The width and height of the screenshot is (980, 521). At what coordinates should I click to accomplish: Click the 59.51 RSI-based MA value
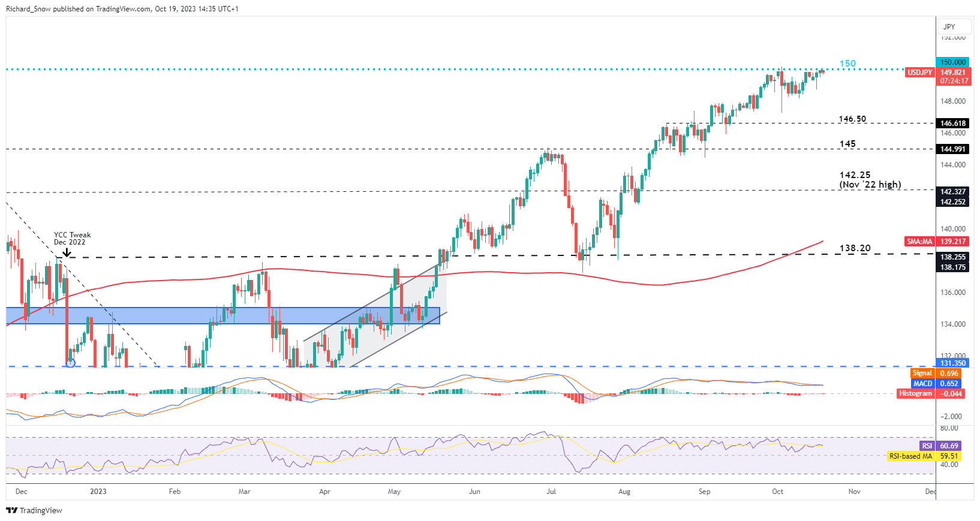coord(949,456)
